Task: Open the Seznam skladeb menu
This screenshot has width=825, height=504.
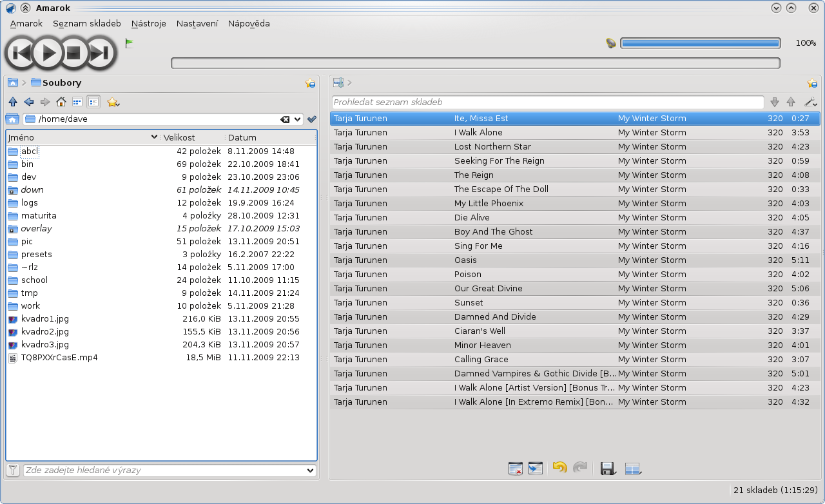Action: [87, 23]
